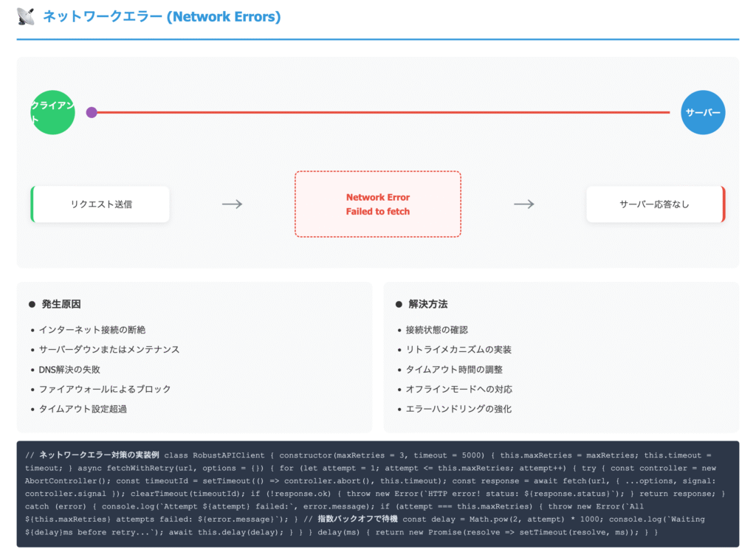
Task: Click the green クライアント circle
Action: pyautogui.click(x=53, y=112)
